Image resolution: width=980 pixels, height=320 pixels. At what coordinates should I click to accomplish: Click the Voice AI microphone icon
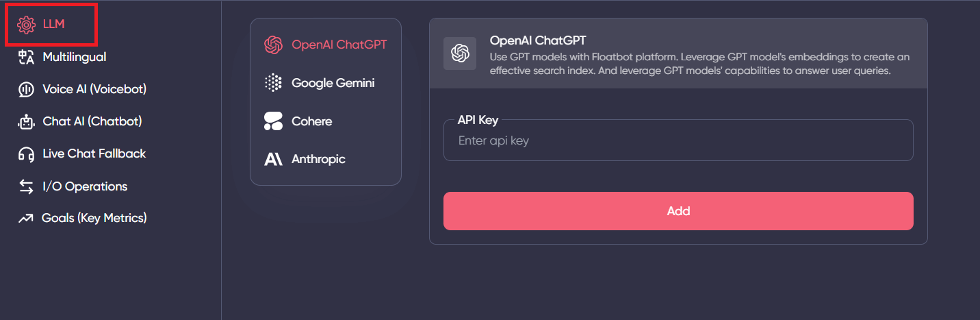click(26, 90)
